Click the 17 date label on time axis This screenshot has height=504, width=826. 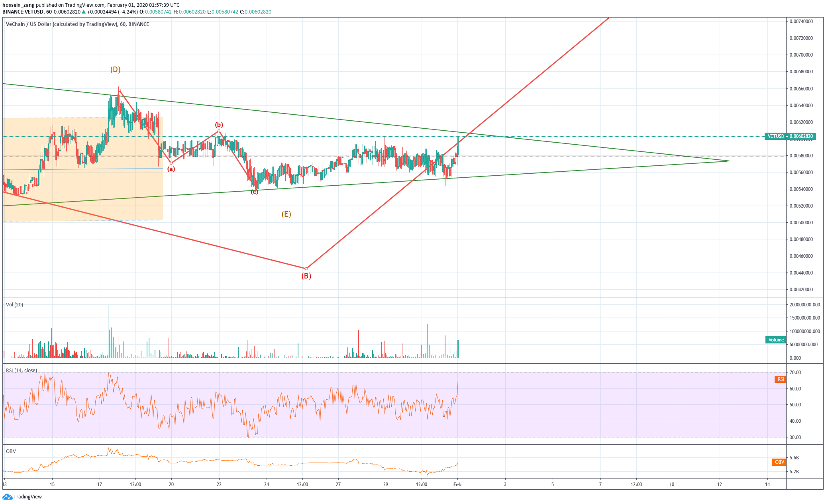point(100,484)
